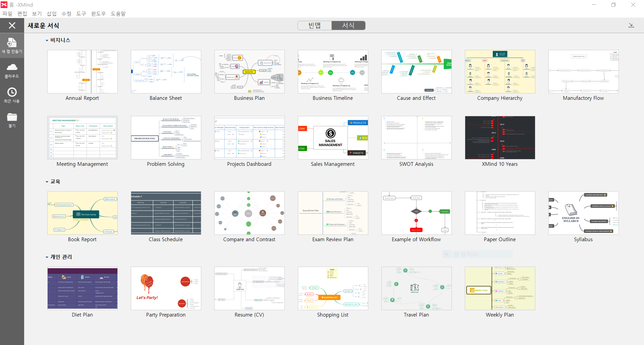Click the 새 맵 만들기 new map icon
The width and height of the screenshot is (644, 345).
(12, 43)
